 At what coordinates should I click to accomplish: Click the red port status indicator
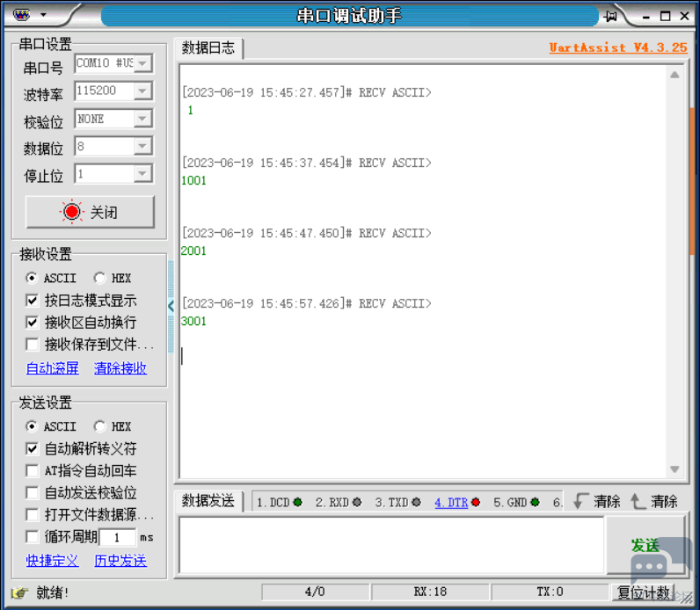pos(71,212)
